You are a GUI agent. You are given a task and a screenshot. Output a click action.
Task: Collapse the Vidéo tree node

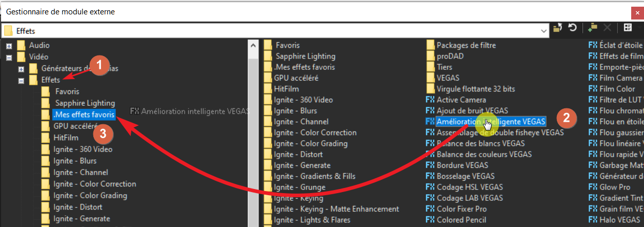pyautogui.click(x=9, y=57)
